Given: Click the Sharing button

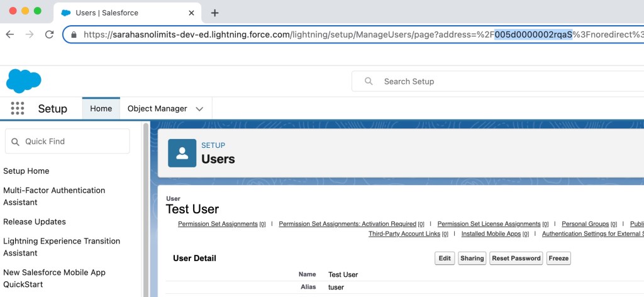Looking at the screenshot, I should click(472, 259).
